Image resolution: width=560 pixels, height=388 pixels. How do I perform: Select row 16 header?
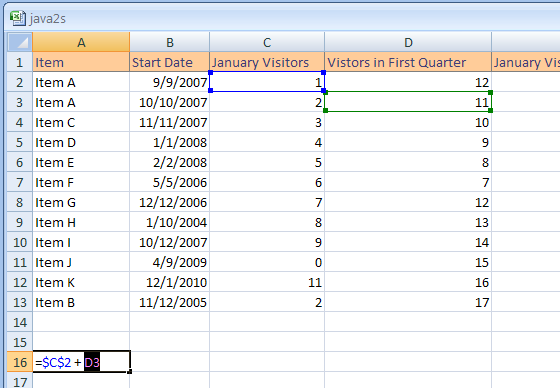pos(20,363)
